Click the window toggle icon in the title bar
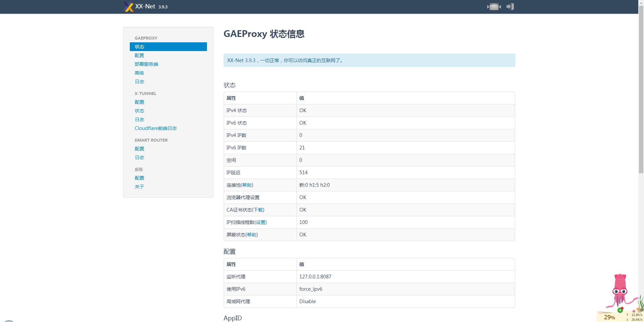The height and width of the screenshot is (322, 644). (x=494, y=7)
